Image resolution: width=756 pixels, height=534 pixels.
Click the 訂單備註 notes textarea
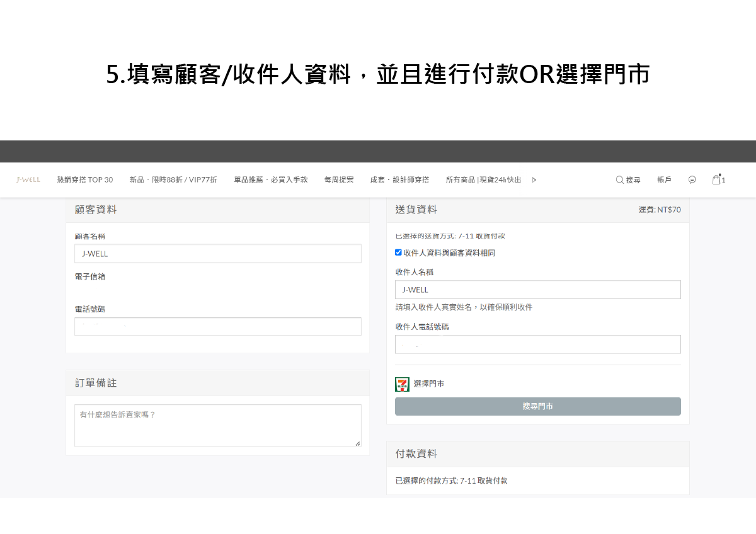coord(218,426)
